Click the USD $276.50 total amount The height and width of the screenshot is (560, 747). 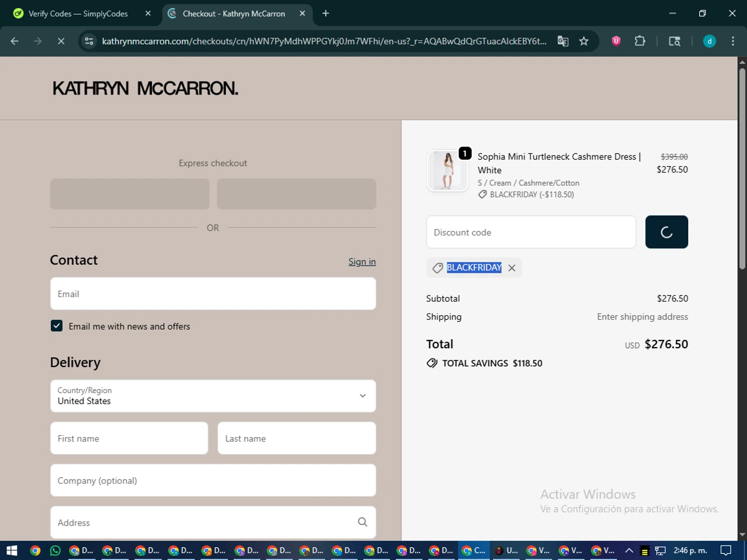[x=656, y=344]
